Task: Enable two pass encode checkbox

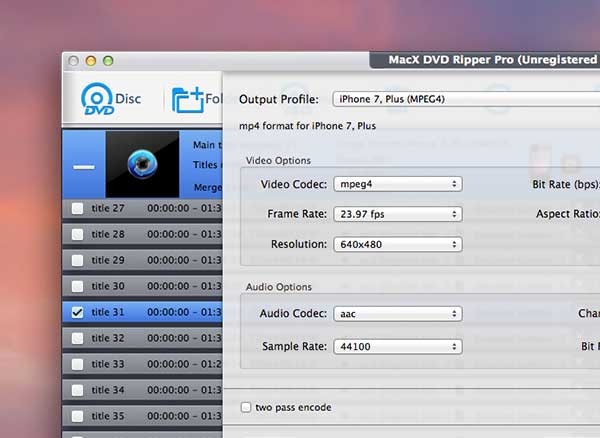Action: (246, 407)
